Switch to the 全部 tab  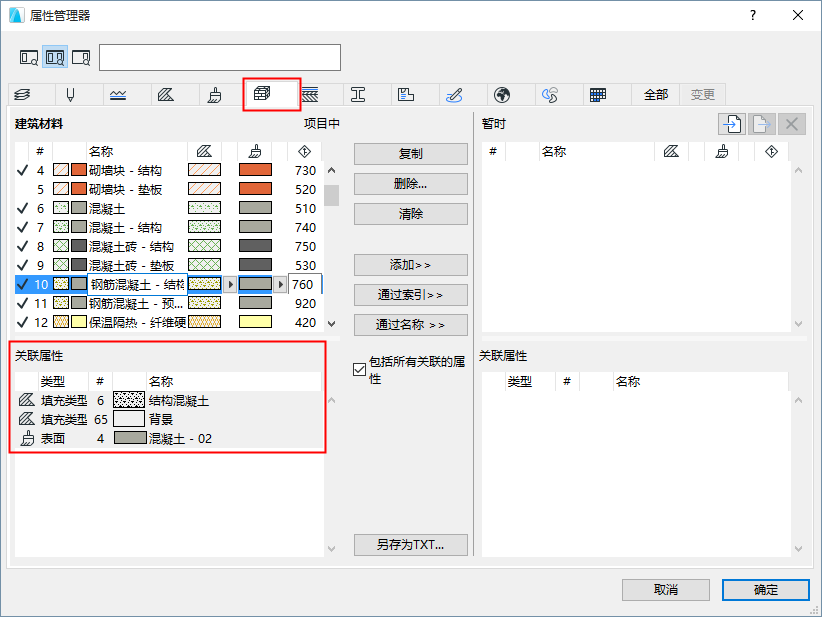click(657, 93)
